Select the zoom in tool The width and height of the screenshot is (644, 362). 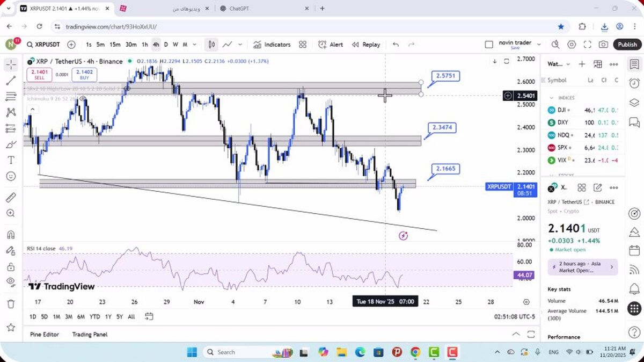click(x=11, y=213)
